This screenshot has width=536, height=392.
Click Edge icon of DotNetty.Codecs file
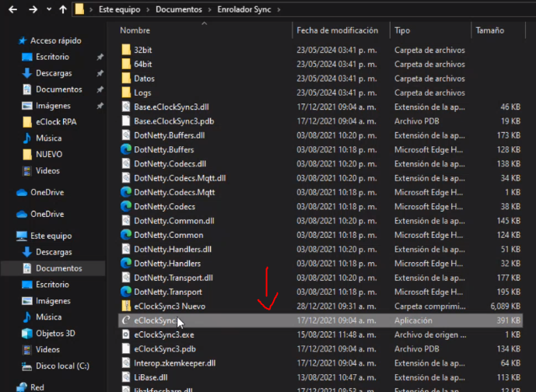pyautogui.click(x=126, y=207)
